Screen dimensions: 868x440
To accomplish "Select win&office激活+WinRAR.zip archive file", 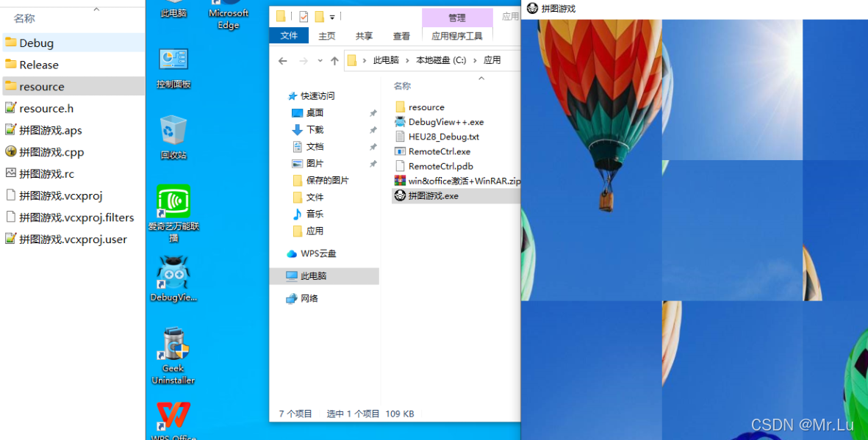I will click(457, 181).
